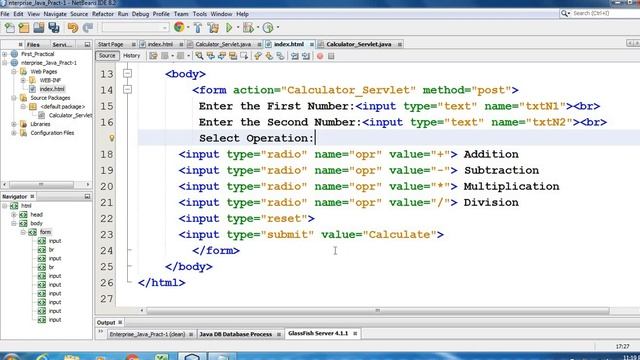Switch to the last Calculator_Servlet.java tab
The image size is (640, 360).
coord(359,44)
